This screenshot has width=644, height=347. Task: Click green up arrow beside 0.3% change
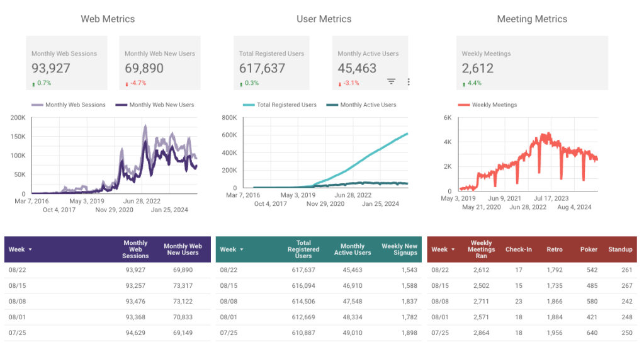click(x=241, y=83)
